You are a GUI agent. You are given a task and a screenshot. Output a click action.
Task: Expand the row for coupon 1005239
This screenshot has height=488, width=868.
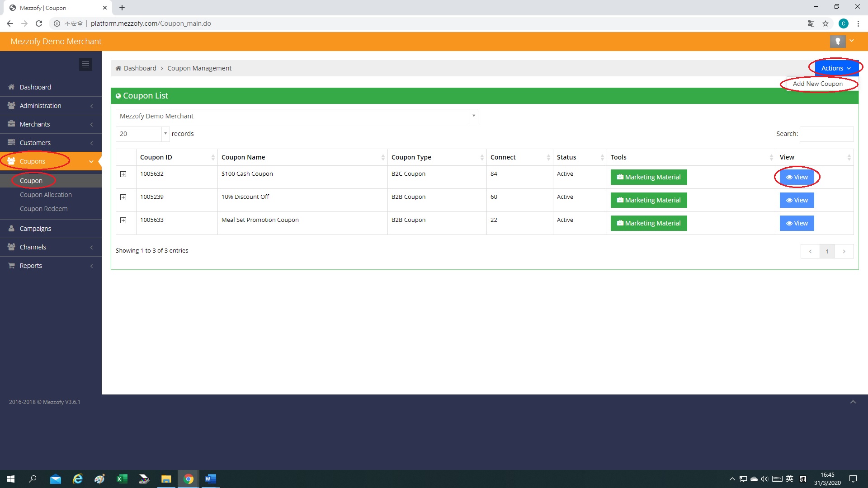click(x=123, y=197)
